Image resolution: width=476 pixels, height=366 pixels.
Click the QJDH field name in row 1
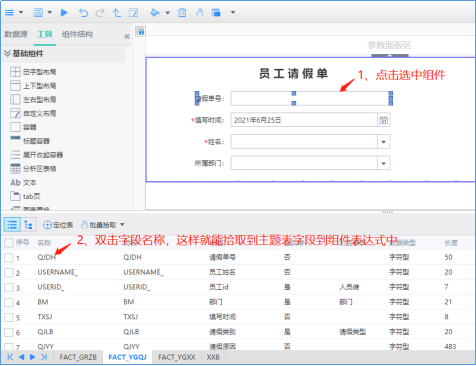point(46,257)
